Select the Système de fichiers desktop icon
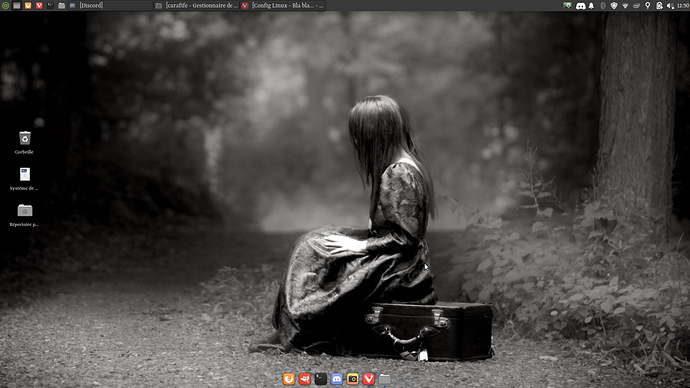The height and width of the screenshot is (388, 690). tap(25, 174)
